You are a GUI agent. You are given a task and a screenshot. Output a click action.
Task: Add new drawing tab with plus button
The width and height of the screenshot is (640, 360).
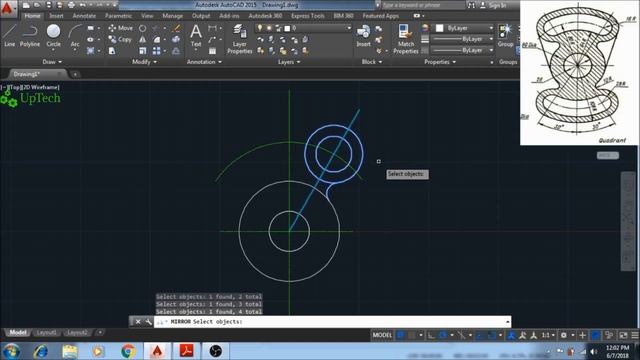[x=75, y=74]
